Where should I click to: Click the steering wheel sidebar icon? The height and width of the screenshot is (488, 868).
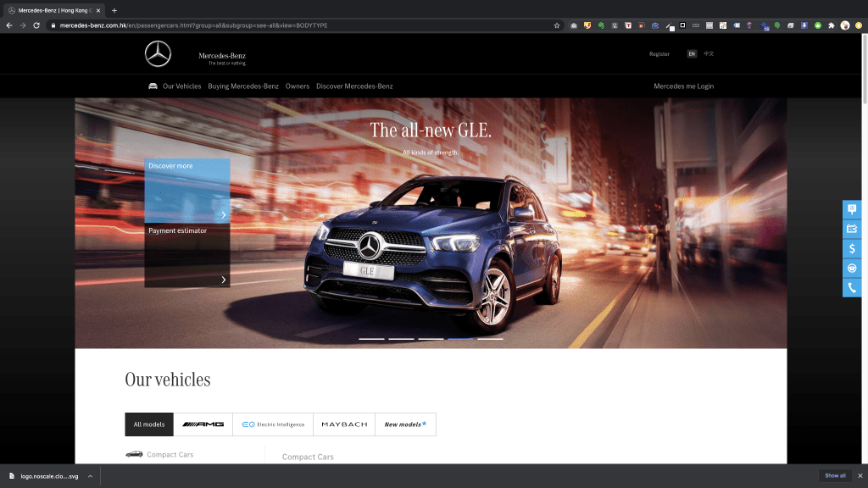(x=852, y=269)
